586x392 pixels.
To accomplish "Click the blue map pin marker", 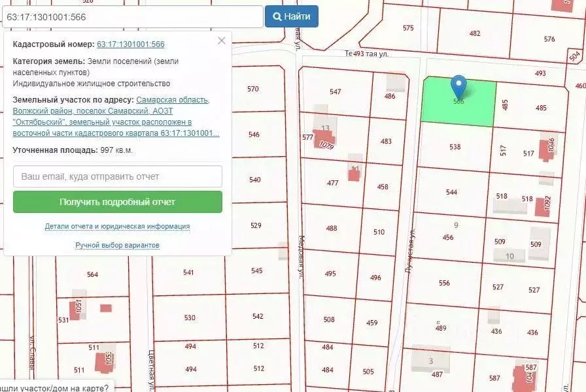I will tap(458, 87).
